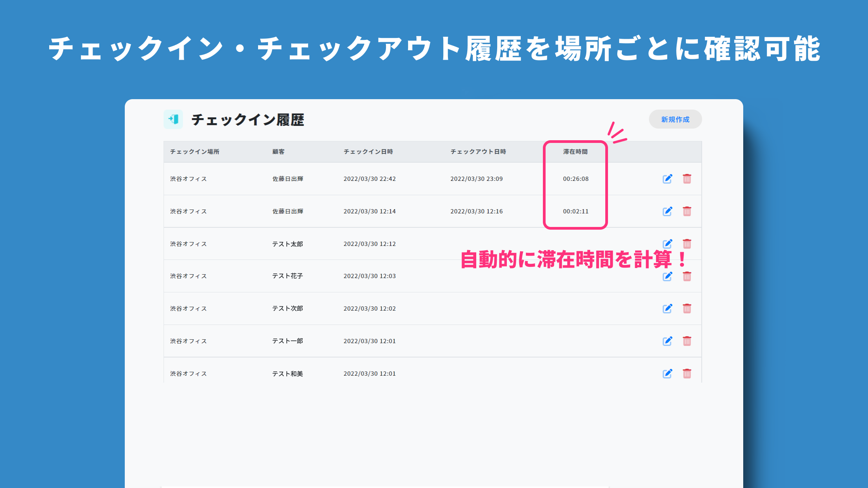Delete the テスト和美 check-in row
This screenshot has height=488, width=868.
coord(687,374)
